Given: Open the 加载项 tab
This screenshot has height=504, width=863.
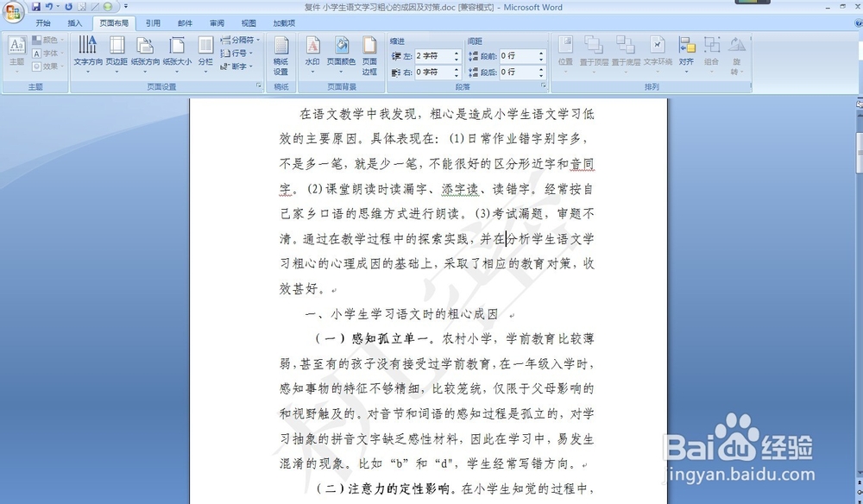Looking at the screenshot, I should click(284, 23).
